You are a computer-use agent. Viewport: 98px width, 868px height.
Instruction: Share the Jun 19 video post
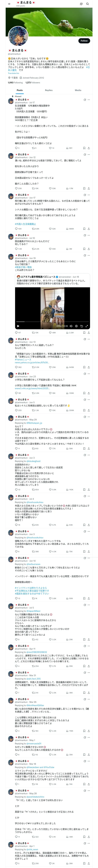click(89, 333)
